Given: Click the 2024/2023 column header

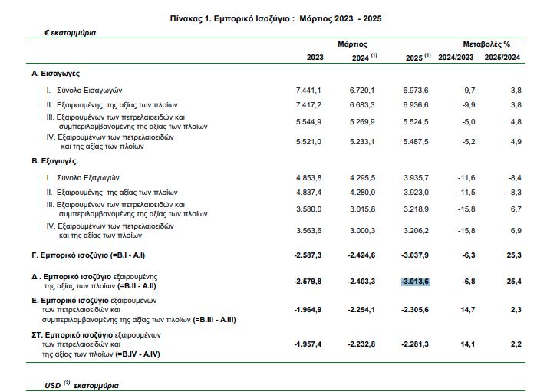Looking at the screenshot, I should pos(457,58).
